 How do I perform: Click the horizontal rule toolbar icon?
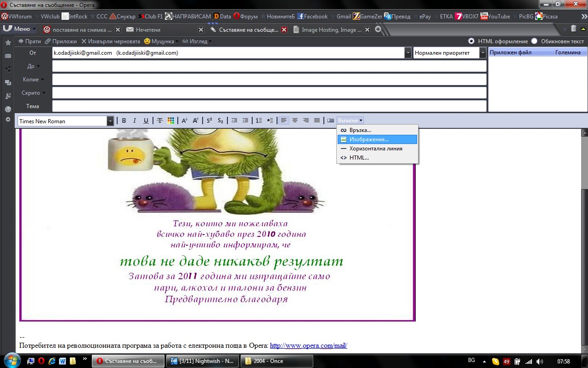pos(331,121)
